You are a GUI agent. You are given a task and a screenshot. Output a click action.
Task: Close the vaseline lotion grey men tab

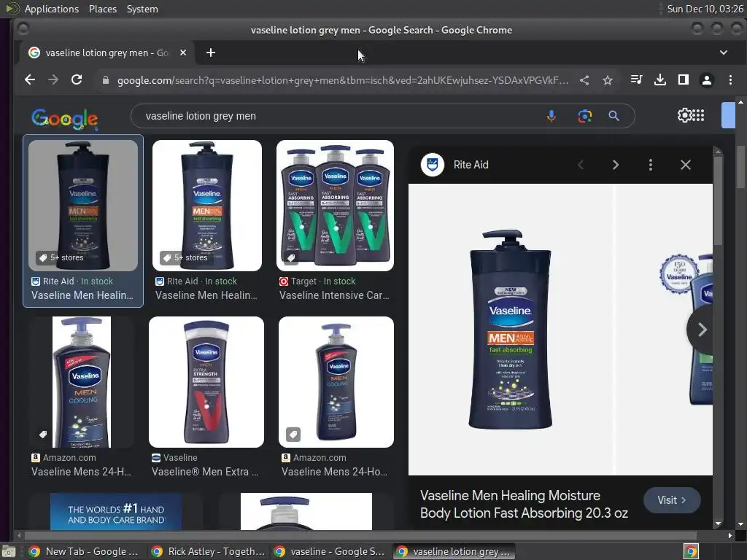(x=183, y=52)
